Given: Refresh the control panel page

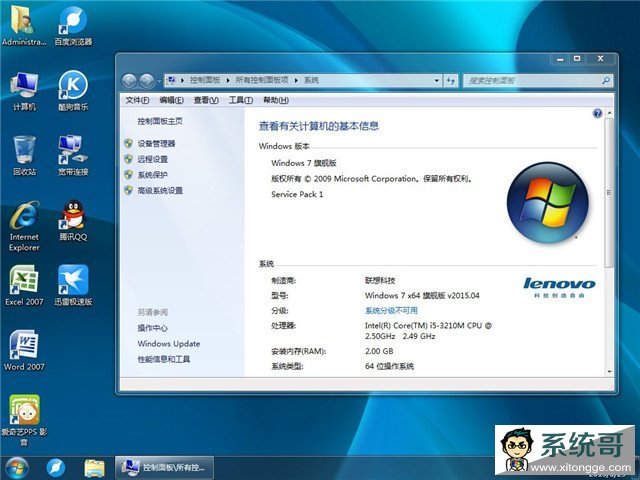Looking at the screenshot, I should click(x=451, y=80).
